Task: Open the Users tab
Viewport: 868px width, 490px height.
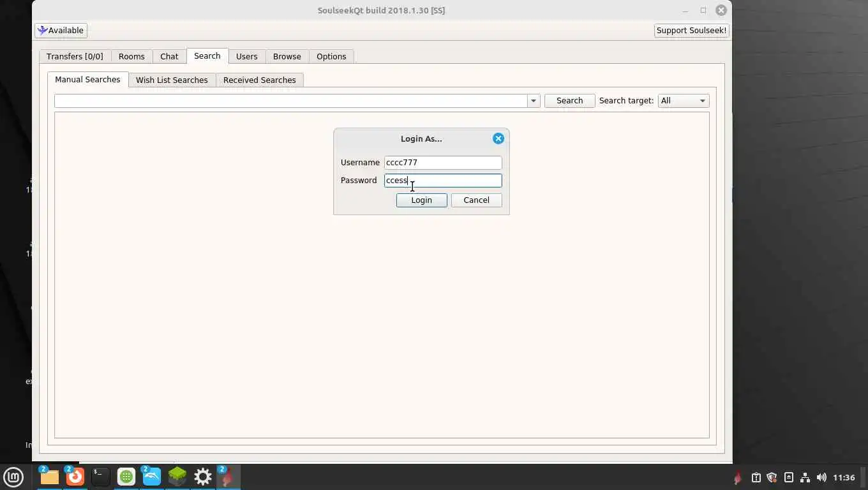Action: (247, 56)
